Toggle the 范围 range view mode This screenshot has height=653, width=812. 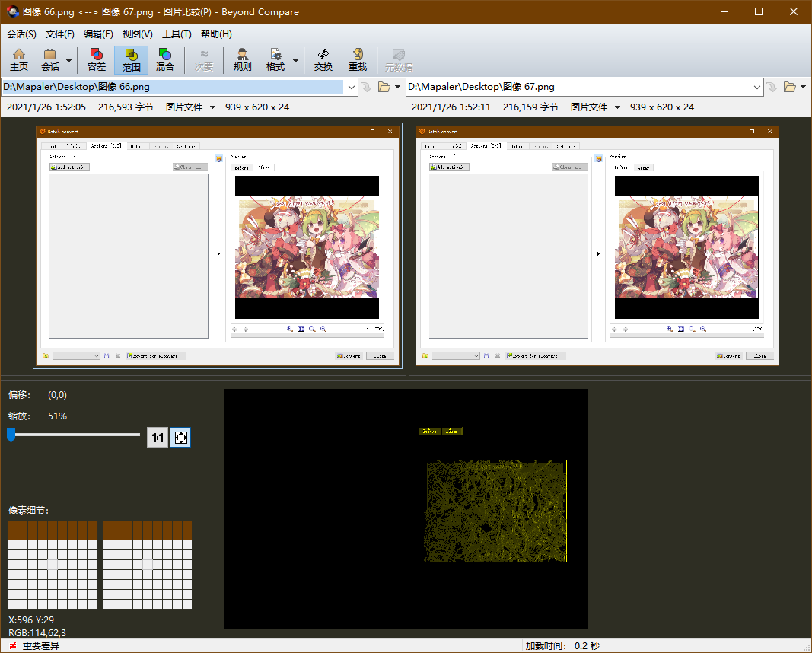[131, 59]
